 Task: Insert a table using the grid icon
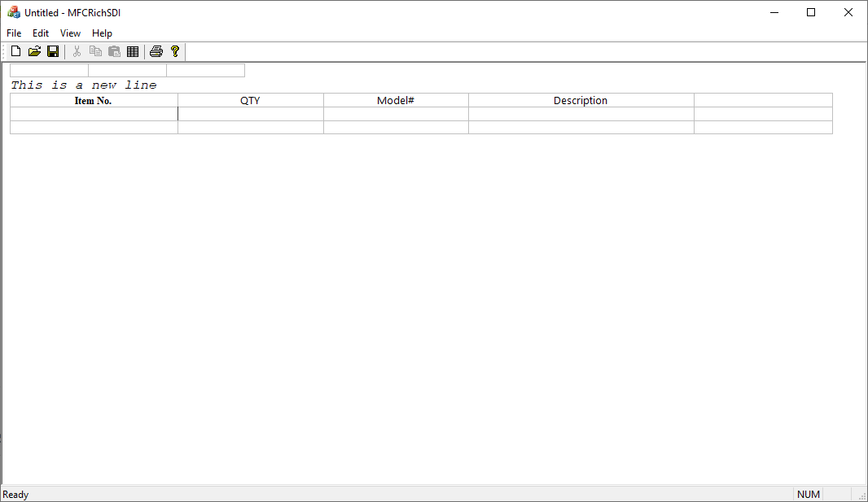click(133, 50)
